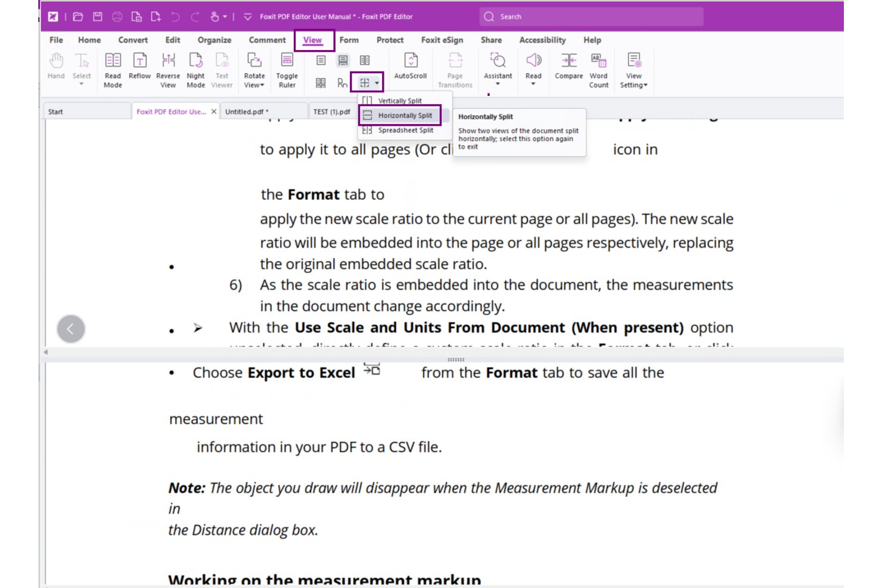Close the Foxit PDF Editor User Manual tab
Image resolution: width=882 pixels, height=588 pixels.
214,111
